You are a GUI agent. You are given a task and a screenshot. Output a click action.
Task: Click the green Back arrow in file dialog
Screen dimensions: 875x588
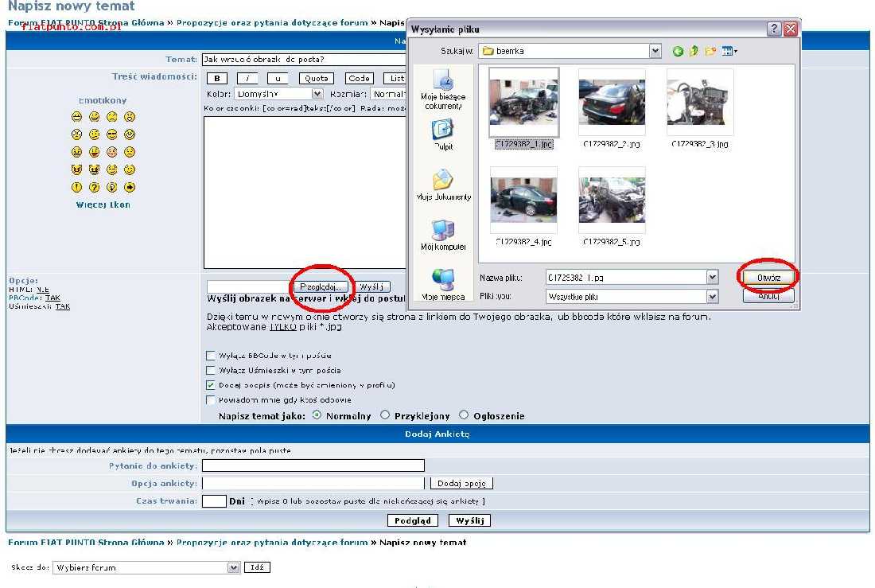click(x=678, y=51)
